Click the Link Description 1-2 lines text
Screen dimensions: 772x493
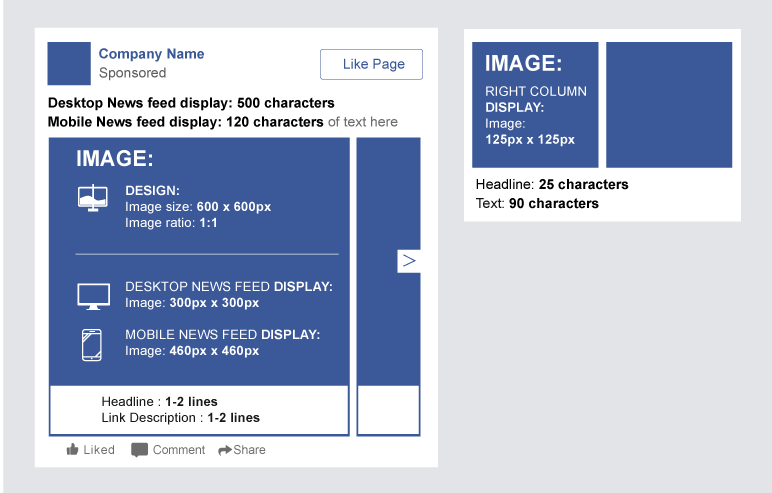(180, 418)
